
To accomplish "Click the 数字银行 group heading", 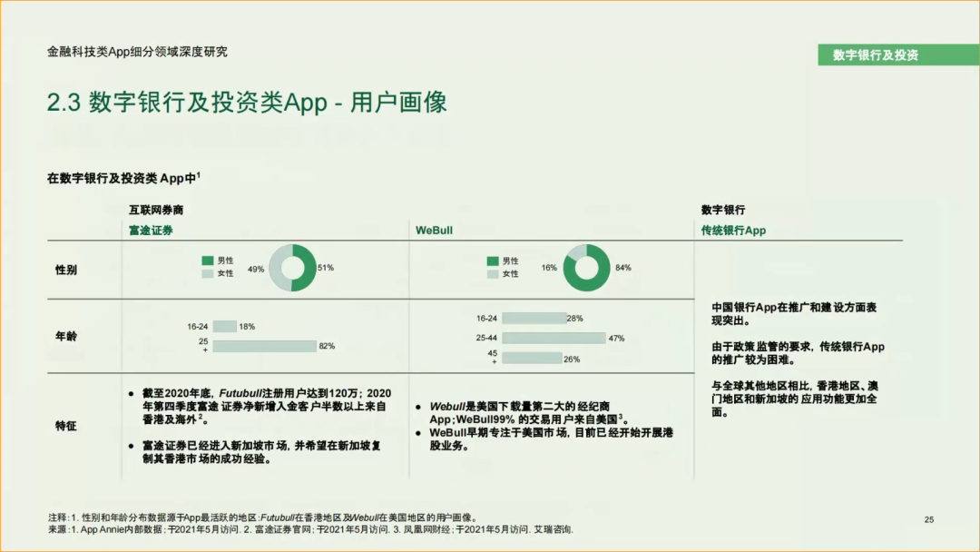I will point(722,210).
